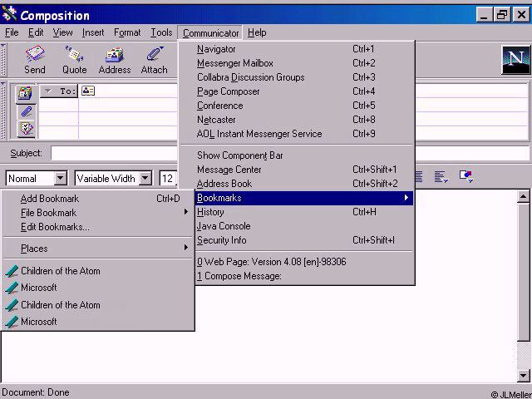Click the Netscape N logo

(515, 60)
